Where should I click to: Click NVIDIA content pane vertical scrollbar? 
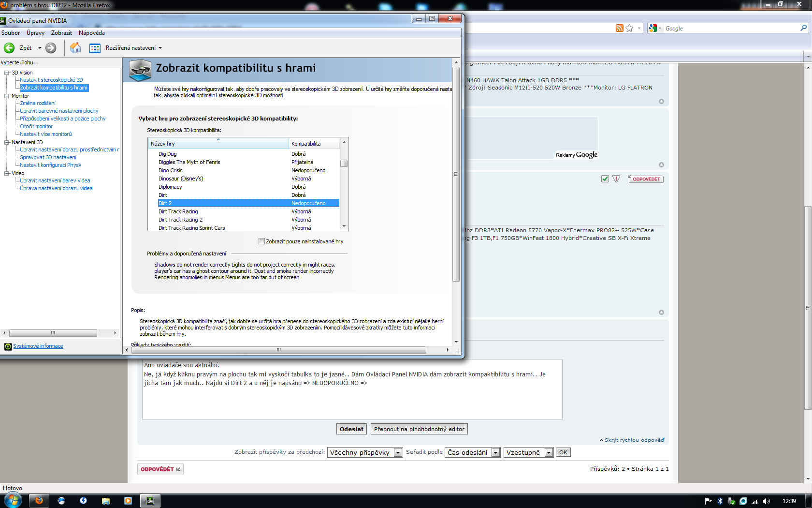[456, 174]
